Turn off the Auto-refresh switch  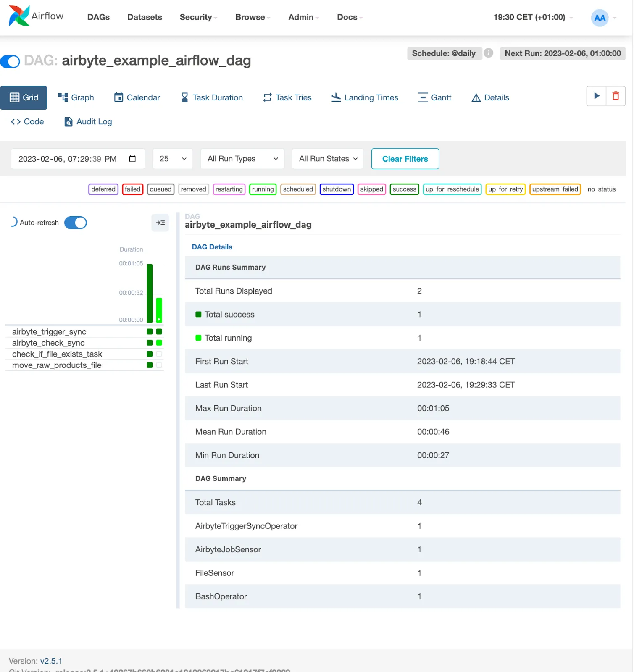click(76, 223)
